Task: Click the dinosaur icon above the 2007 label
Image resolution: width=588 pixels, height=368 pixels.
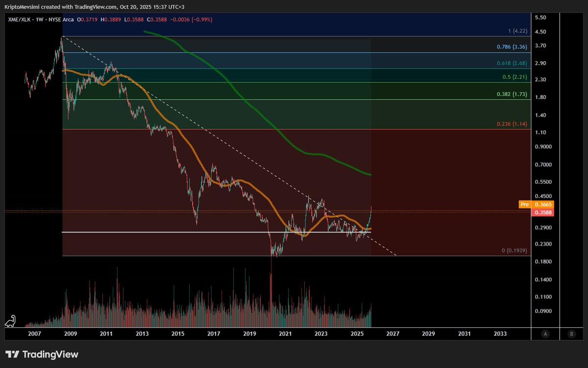Action: (10, 321)
